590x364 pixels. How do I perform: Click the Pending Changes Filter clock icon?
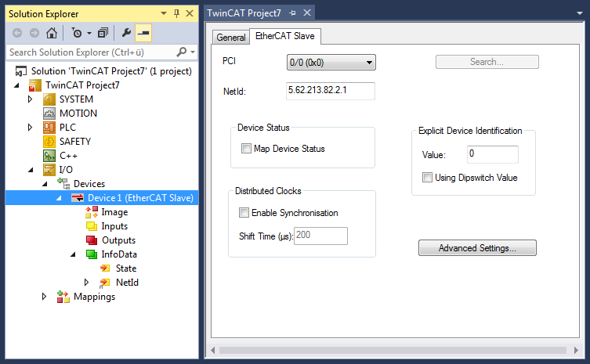tap(77, 33)
